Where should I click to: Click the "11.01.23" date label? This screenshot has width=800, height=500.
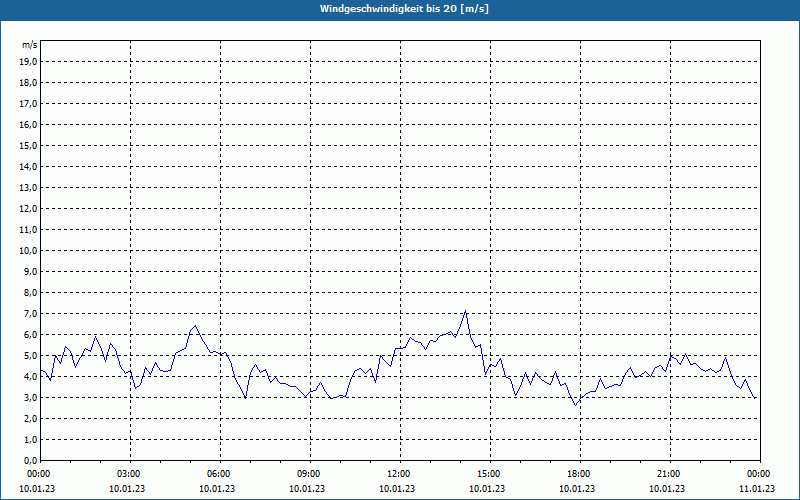coord(757,489)
